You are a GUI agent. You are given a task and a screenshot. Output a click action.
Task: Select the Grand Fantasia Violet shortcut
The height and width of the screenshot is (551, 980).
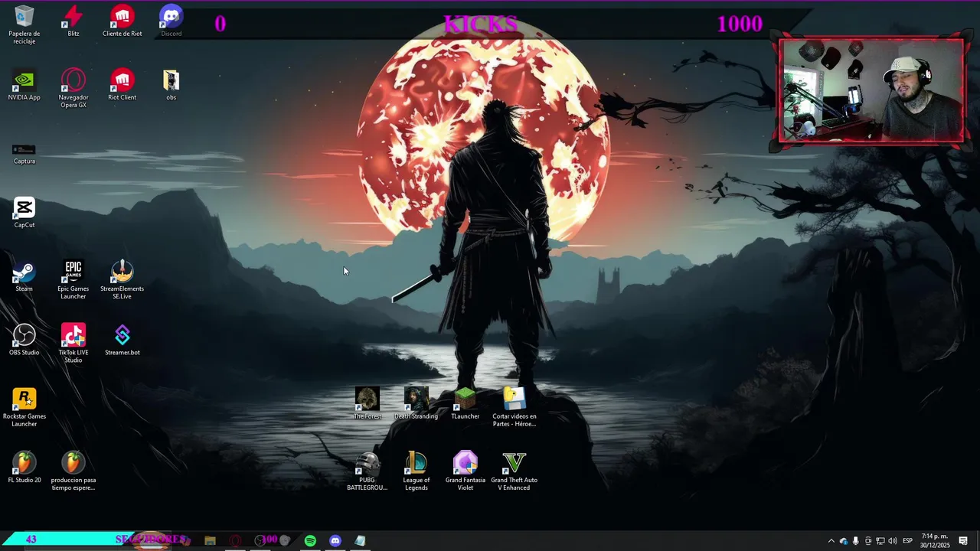pyautogui.click(x=465, y=471)
